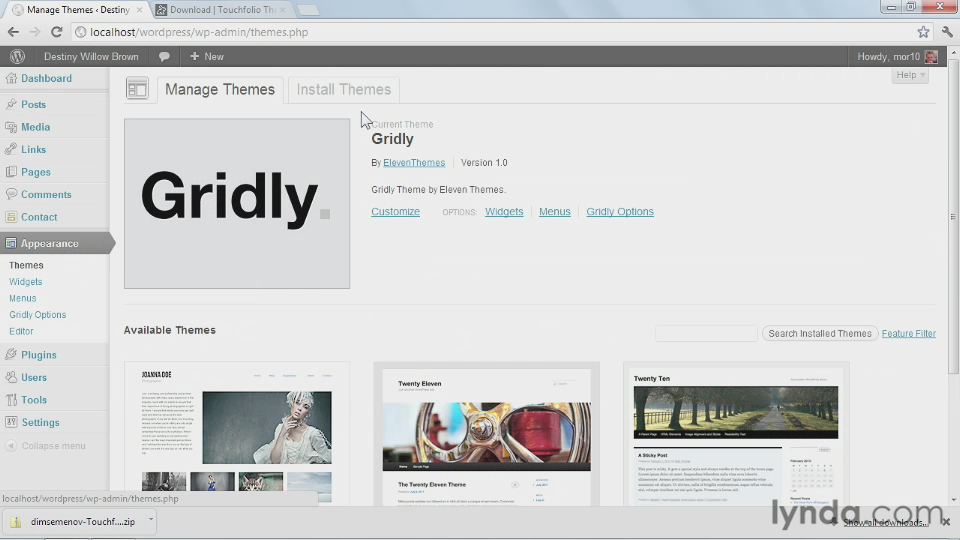960x540 pixels.
Task: Open Widgets link in theme options
Action: point(504,211)
